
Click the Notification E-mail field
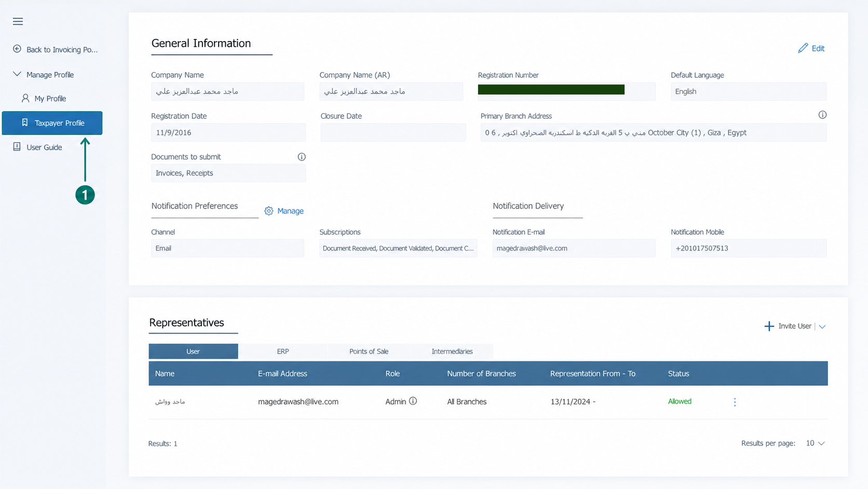574,248
